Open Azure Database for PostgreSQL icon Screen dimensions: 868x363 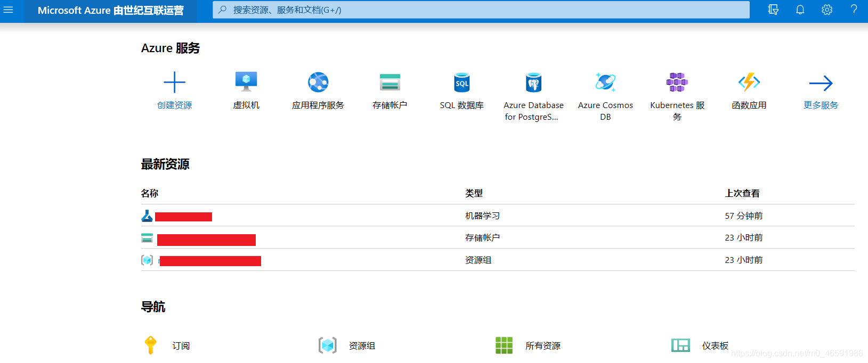point(533,82)
